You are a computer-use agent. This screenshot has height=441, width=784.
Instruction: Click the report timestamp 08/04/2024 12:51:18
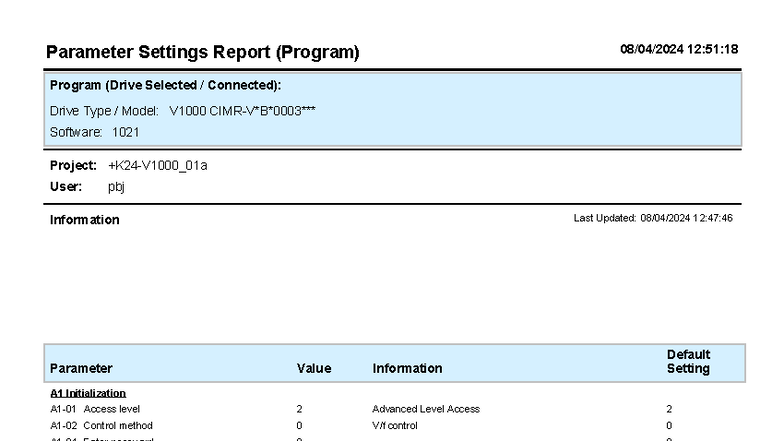pyautogui.click(x=679, y=49)
